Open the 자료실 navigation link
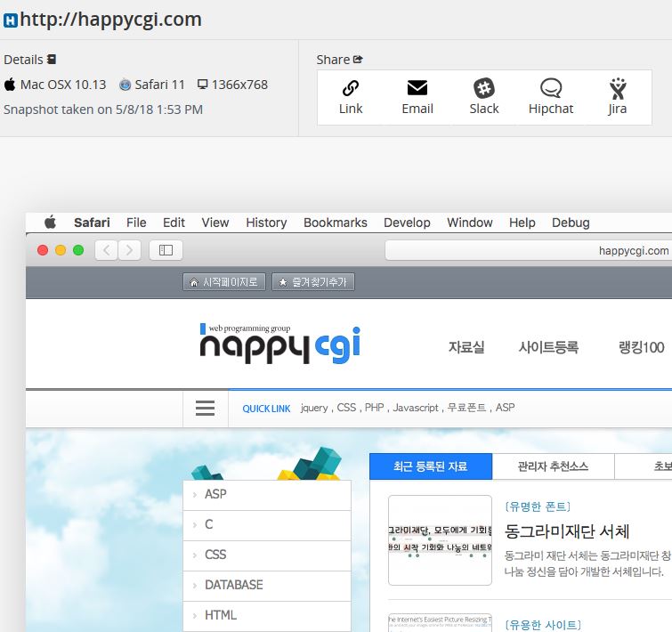The image size is (672, 632). point(466,347)
